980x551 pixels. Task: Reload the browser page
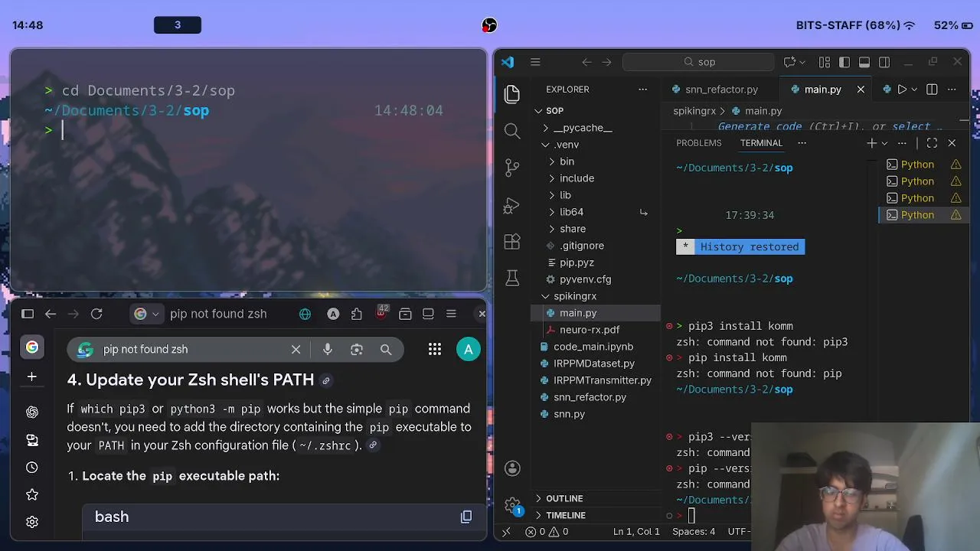[x=96, y=314]
